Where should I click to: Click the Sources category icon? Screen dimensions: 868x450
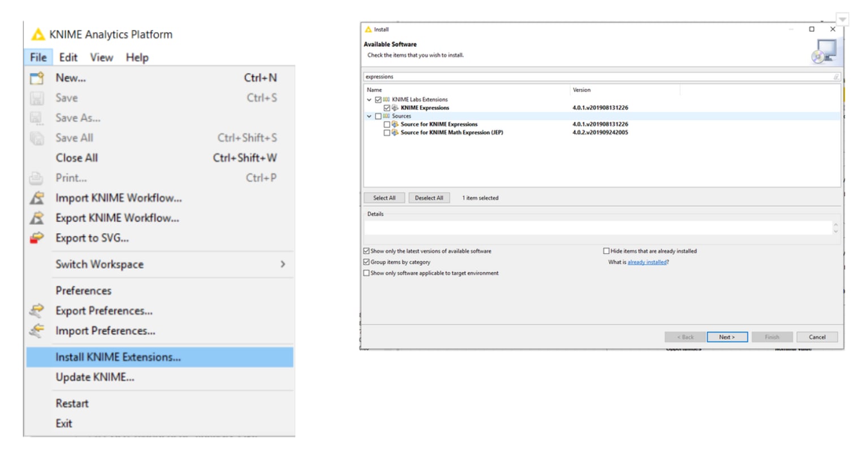click(x=387, y=116)
